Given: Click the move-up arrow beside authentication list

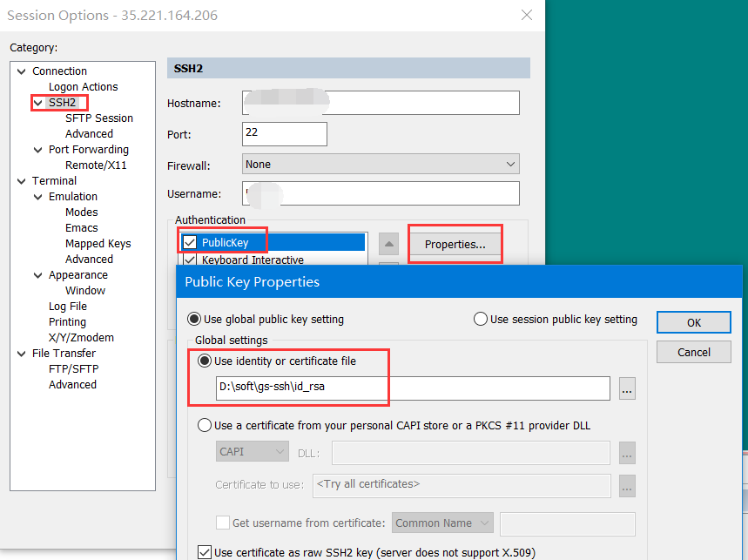Looking at the screenshot, I should pos(389,243).
